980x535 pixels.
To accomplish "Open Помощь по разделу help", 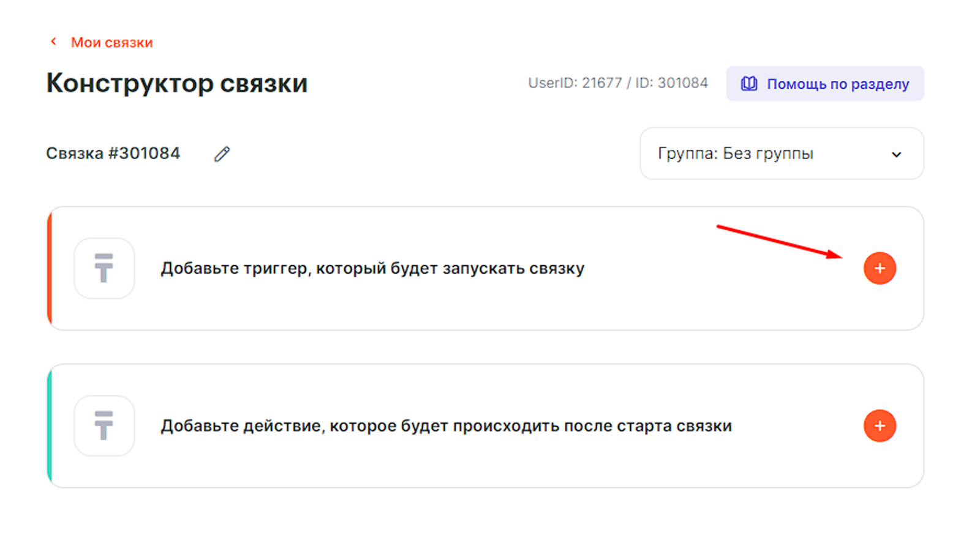I will tap(837, 84).
